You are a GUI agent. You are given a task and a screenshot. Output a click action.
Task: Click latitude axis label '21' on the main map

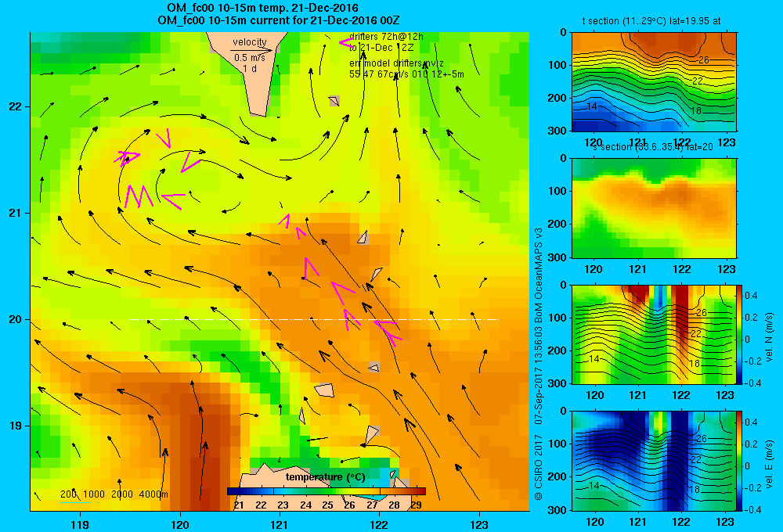[x=16, y=213]
